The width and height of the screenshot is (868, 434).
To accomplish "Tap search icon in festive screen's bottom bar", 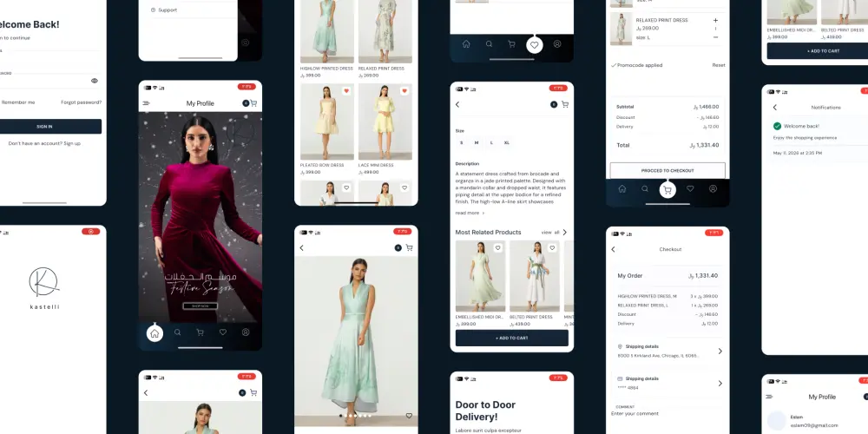I will 177,332.
